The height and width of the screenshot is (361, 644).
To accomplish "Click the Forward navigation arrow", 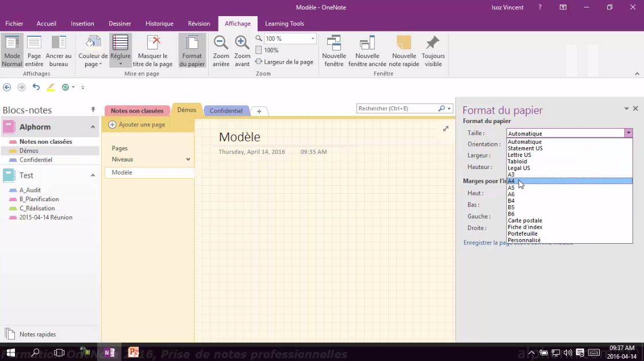I will (21, 87).
